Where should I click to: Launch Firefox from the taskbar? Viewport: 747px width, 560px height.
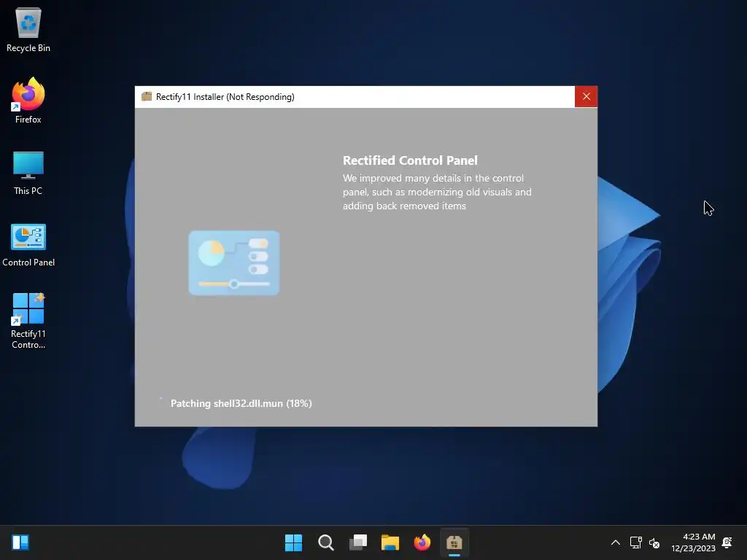tap(422, 542)
